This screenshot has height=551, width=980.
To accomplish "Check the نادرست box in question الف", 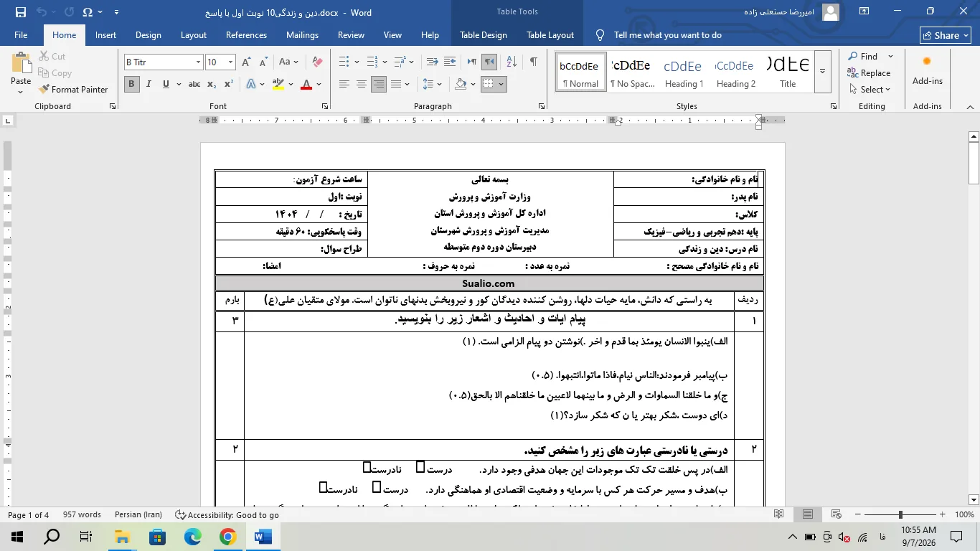I will click(x=367, y=468).
